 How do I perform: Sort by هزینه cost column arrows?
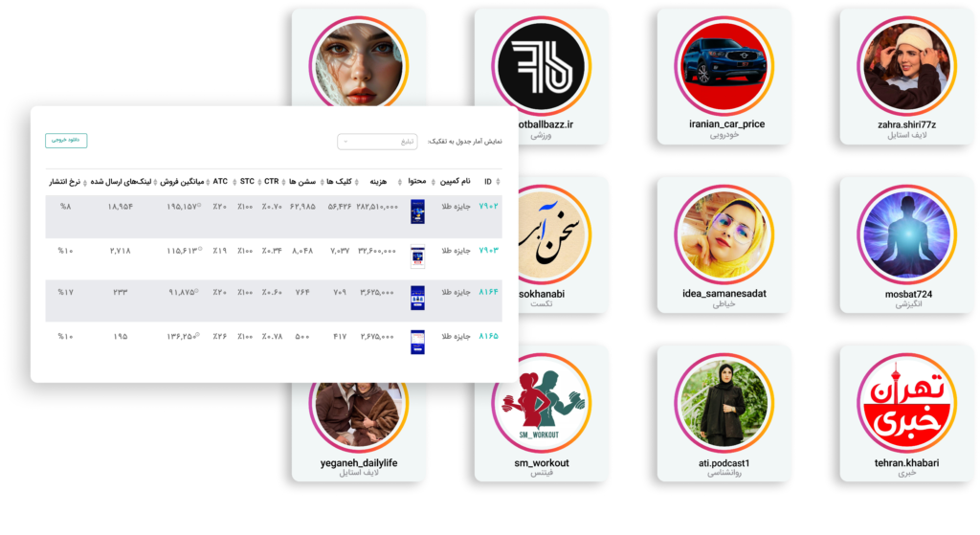pyautogui.click(x=357, y=182)
